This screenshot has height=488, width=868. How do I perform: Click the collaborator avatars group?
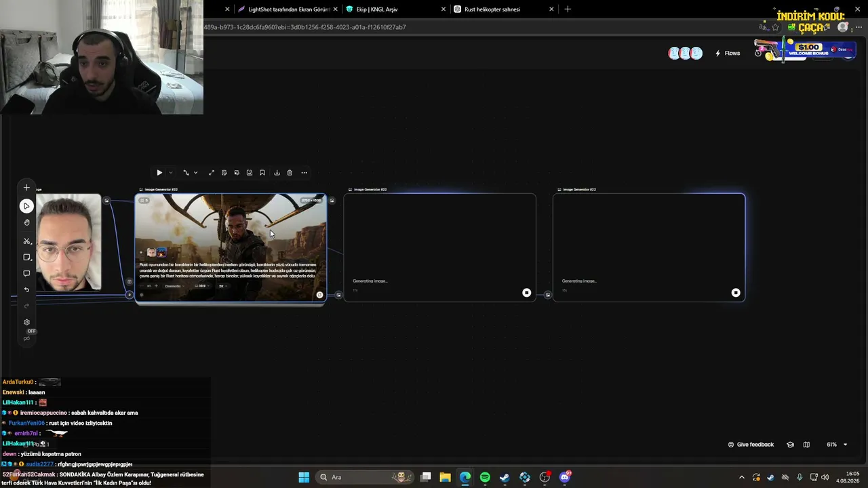(x=685, y=54)
